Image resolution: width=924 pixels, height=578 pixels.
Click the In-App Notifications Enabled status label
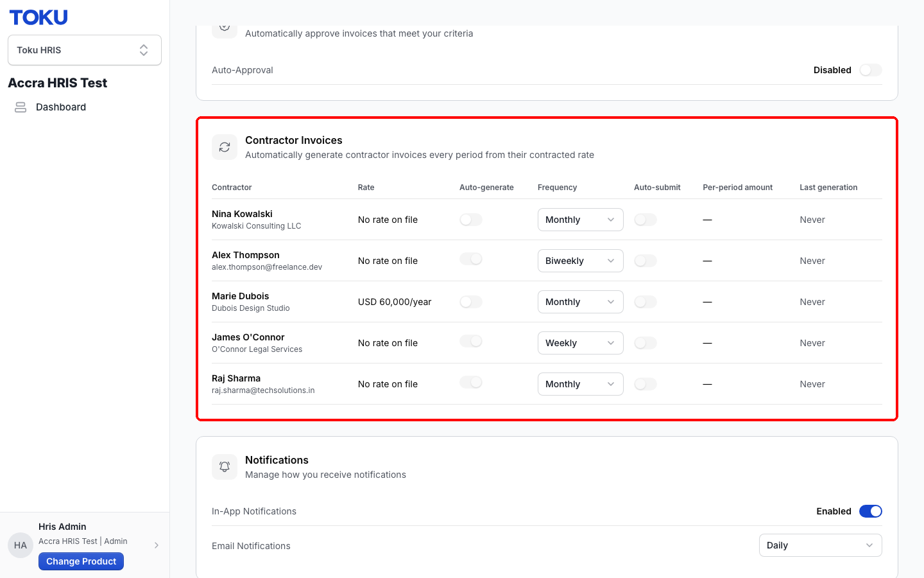[834, 511]
